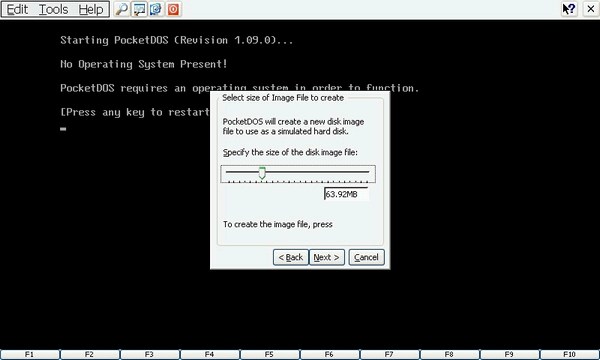Click the blue restart arrow toolbar icon
This screenshot has height=360, width=600.
[x=156, y=9]
